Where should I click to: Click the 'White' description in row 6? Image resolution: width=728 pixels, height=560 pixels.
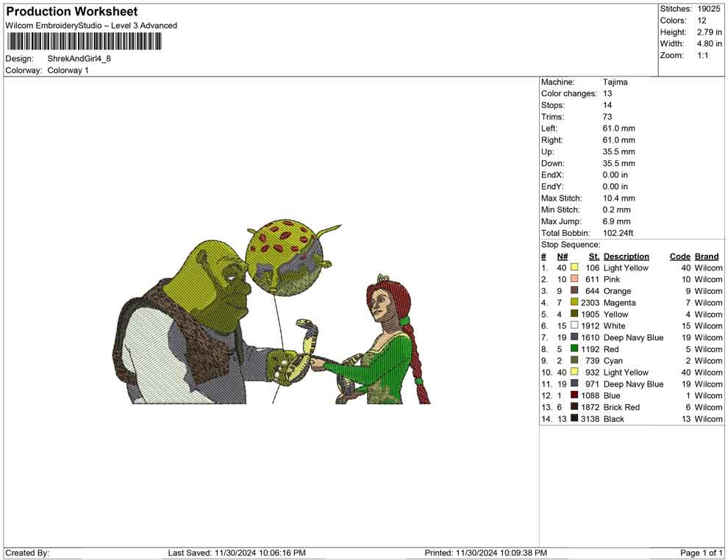(x=614, y=326)
